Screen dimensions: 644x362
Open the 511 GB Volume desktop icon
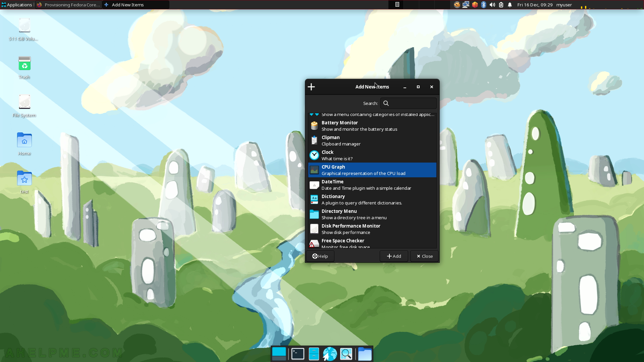(24, 29)
